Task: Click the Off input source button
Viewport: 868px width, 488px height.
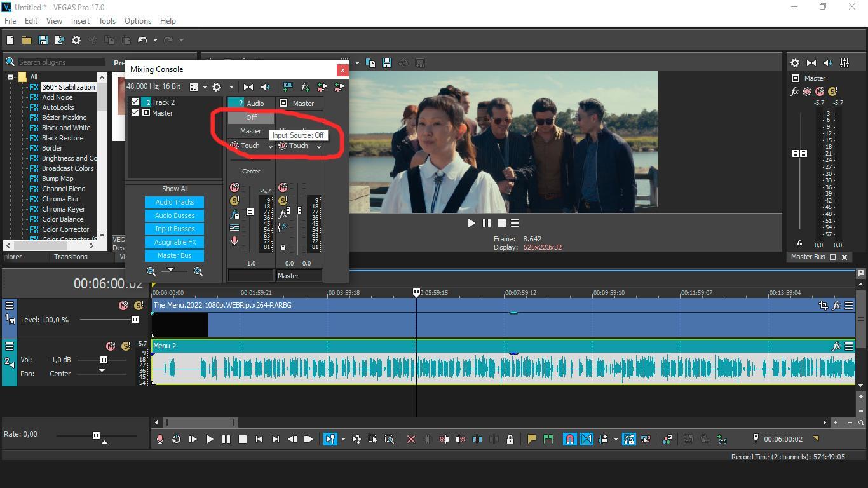Action: point(251,118)
